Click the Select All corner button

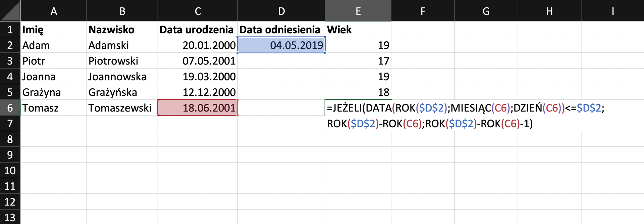[10, 10]
